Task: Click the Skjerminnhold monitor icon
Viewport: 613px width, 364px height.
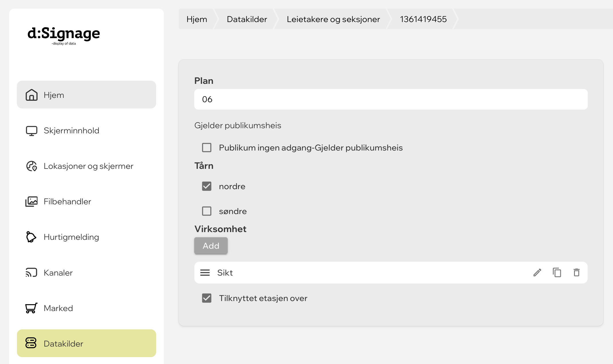Action: [x=32, y=130]
